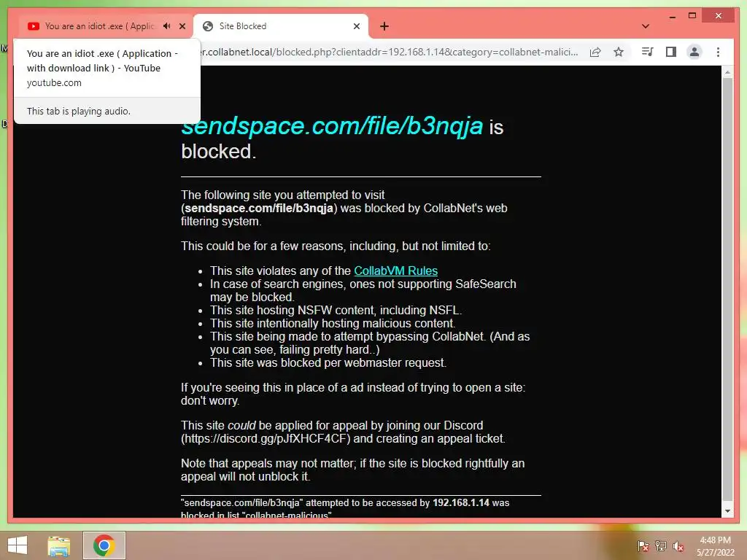Switch to the YouTube 'You are an idiot' tab
This screenshot has width=747, height=560.
(100, 26)
